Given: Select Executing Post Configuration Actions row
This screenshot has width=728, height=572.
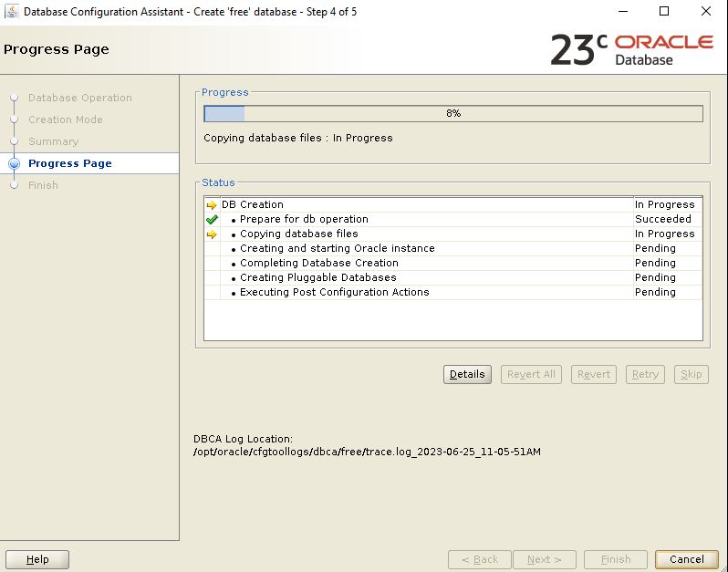Looking at the screenshot, I should pos(453,292).
